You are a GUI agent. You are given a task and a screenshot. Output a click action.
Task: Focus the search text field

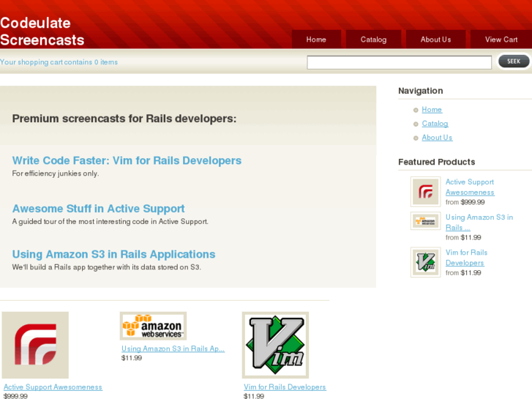coord(399,62)
